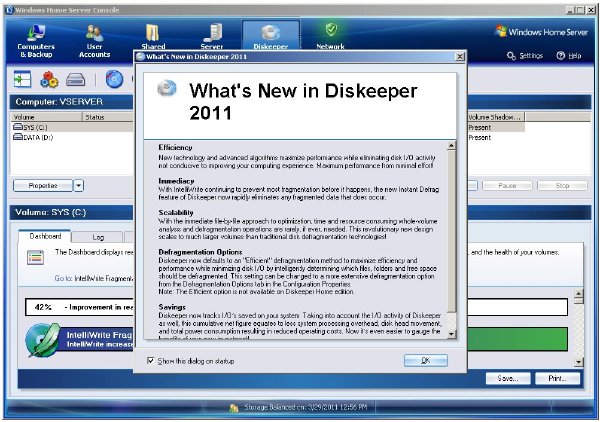Open the Computers & Backup tab

tap(36, 41)
